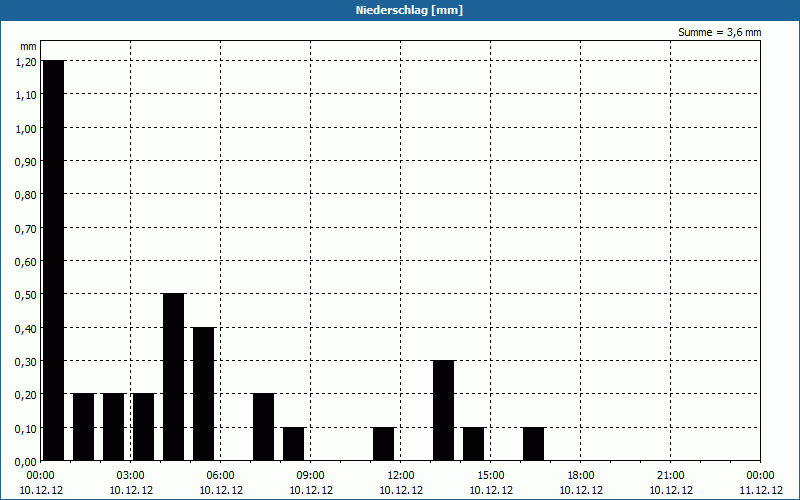Click the "mm" unit label above the y-axis

28,46
